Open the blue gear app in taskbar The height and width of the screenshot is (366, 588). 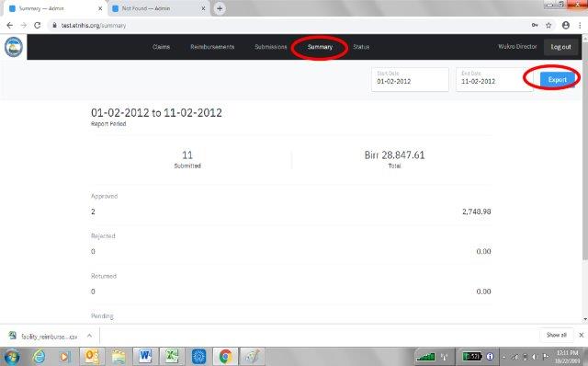point(198,356)
